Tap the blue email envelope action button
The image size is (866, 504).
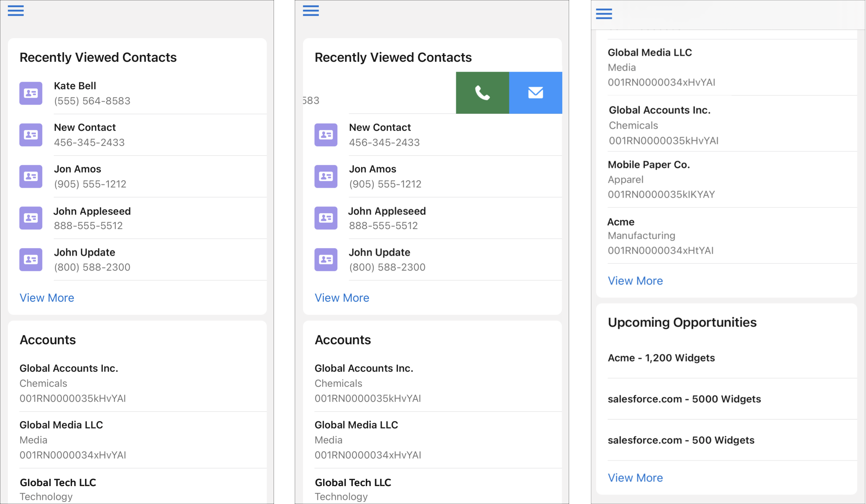[x=536, y=93]
